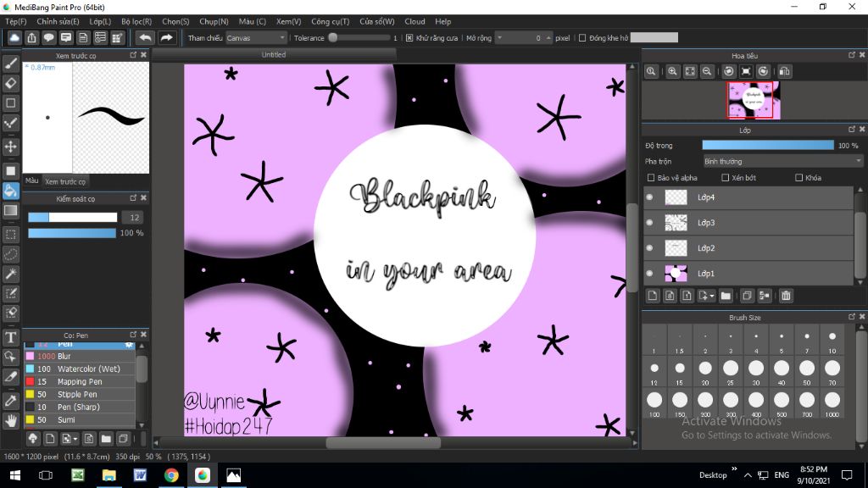The height and width of the screenshot is (488, 868).
Task: Select the Eyedropper tool
Action: [10, 401]
